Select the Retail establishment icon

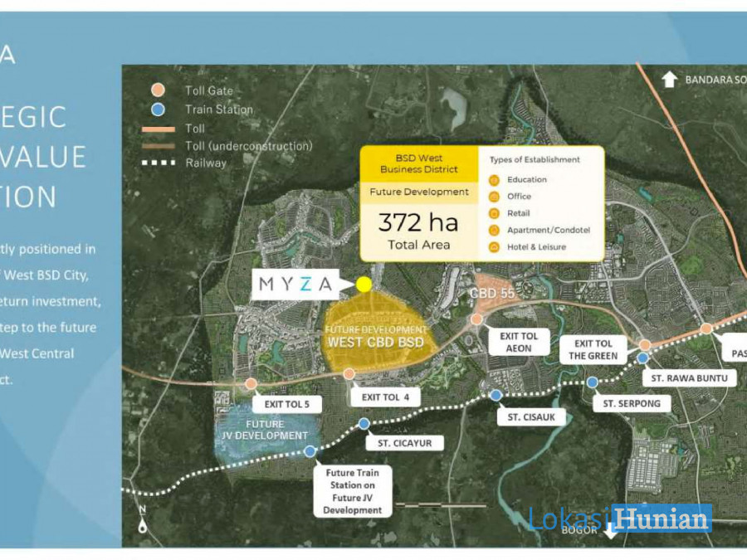[x=494, y=213]
